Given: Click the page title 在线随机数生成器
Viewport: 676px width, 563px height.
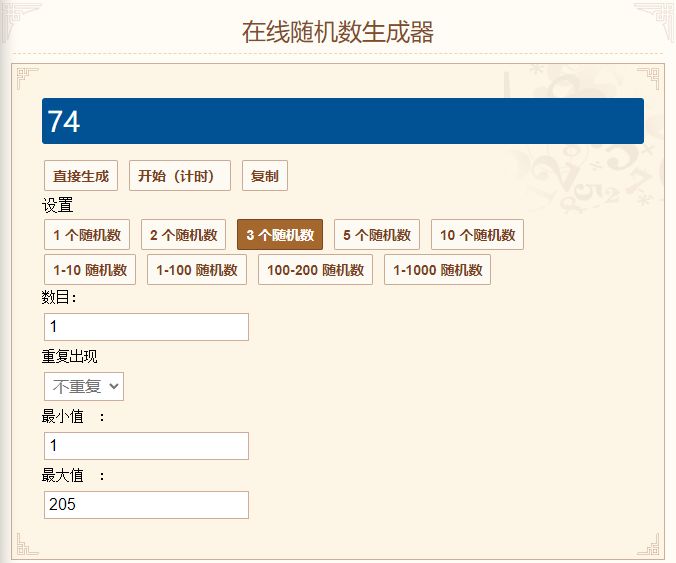Looking at the screenshot, I should [x=338, y=32].
